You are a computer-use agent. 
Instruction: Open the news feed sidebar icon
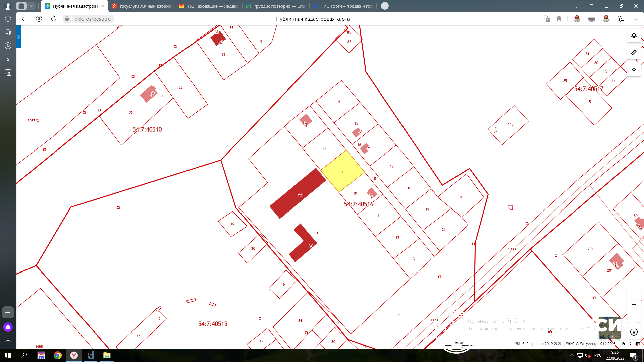click(8, 32)
